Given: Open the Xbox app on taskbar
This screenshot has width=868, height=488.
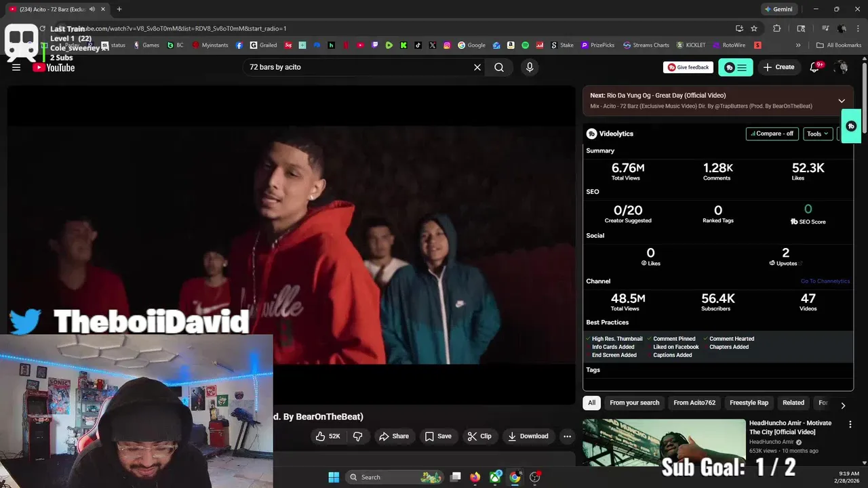Looking at the screenshot, I should [496, 477].
